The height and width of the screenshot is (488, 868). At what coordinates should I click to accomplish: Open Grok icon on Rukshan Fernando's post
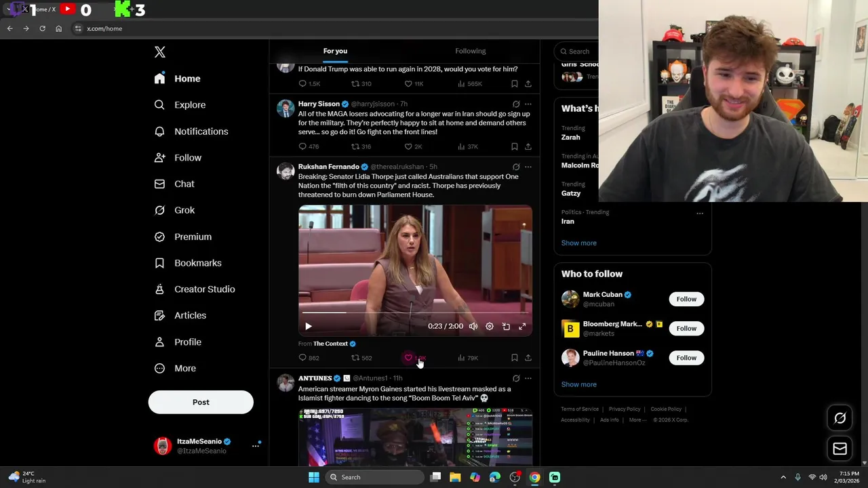[516, 167]
